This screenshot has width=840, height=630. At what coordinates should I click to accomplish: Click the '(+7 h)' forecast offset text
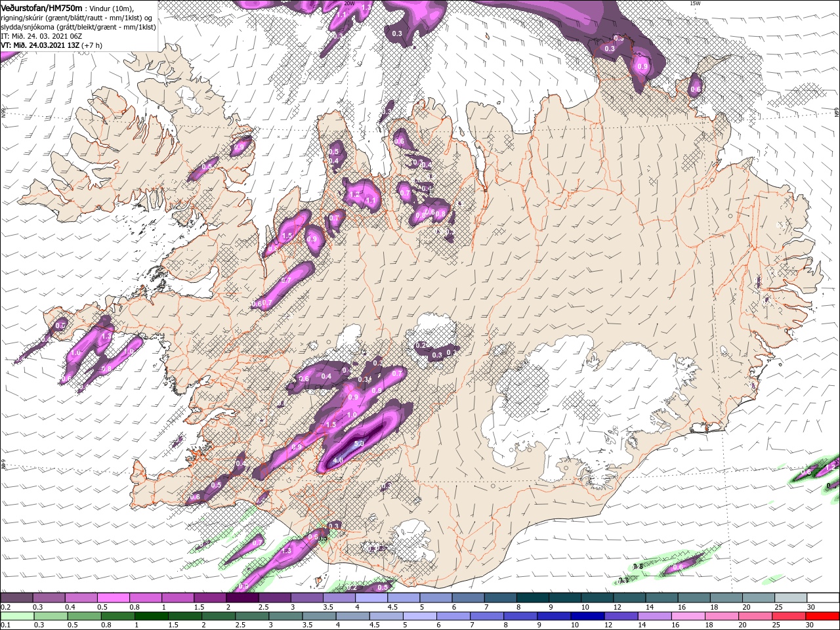[92, 45]
